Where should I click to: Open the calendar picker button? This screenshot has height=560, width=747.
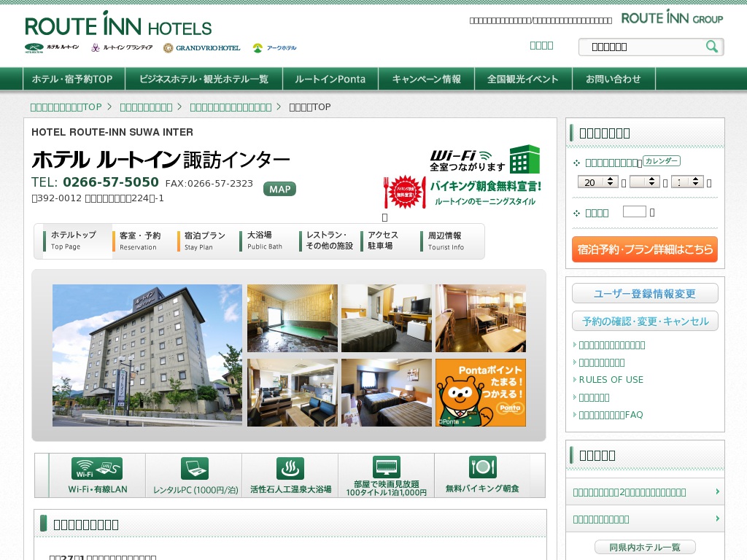(x=661, y=161)
